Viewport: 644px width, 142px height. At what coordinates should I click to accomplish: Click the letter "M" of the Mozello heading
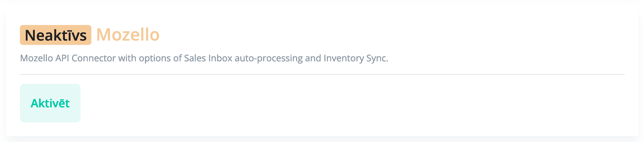103,35
